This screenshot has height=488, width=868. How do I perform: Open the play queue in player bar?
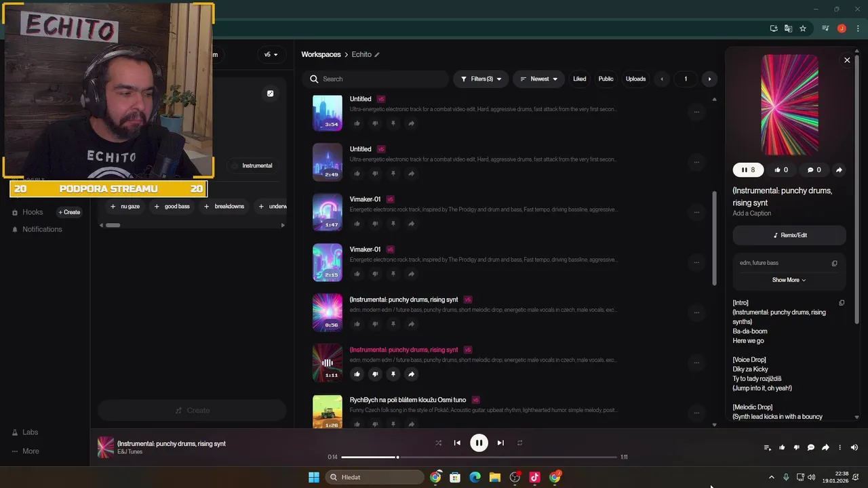tap(768, 447)
